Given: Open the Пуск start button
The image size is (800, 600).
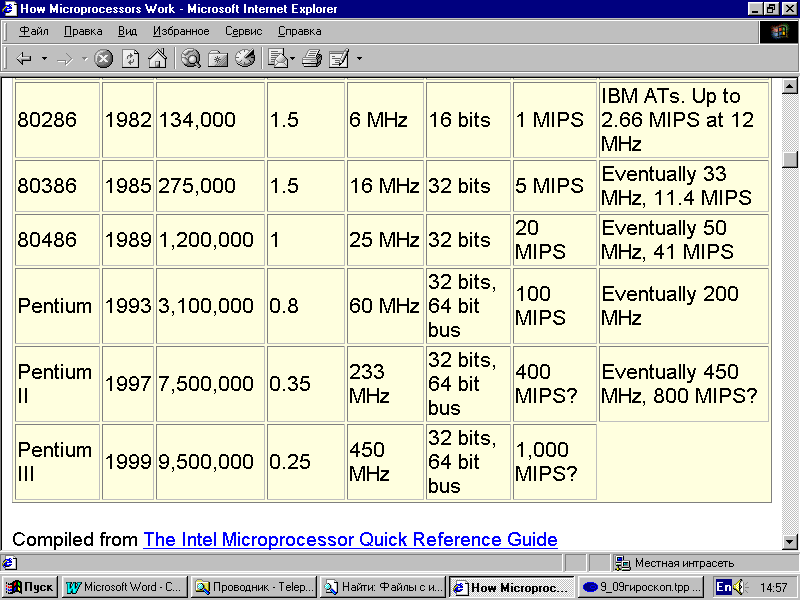Looking at the screenshot, I should [x=30, y=587].
